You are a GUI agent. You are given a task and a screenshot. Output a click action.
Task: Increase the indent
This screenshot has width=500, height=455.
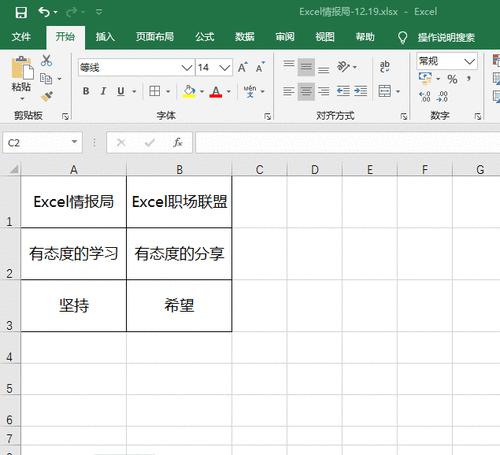[361, 91]
